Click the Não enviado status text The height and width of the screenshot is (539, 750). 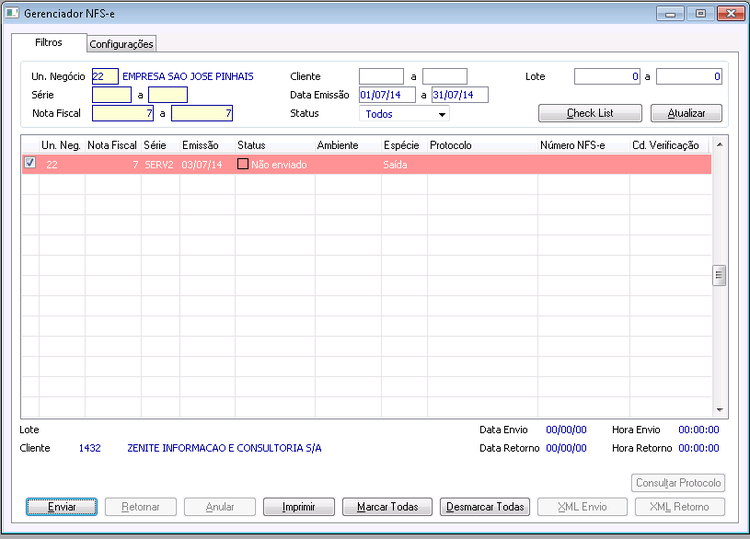[x=279, y=165]
